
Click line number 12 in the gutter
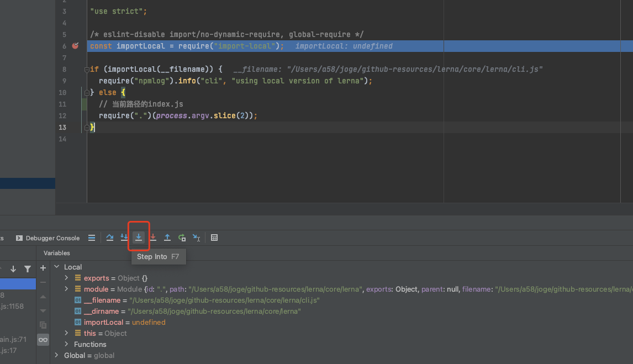point(62,116)
